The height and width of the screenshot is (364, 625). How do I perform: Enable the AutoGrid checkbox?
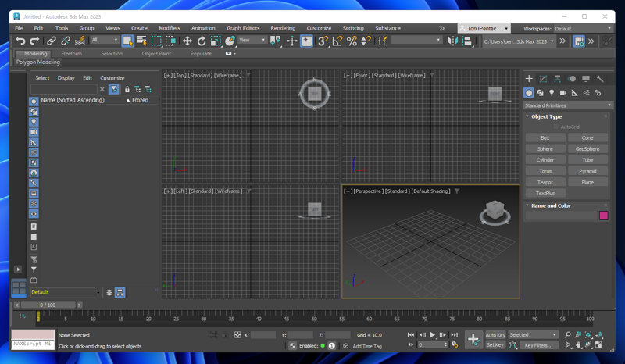click(x=556, y=127)
